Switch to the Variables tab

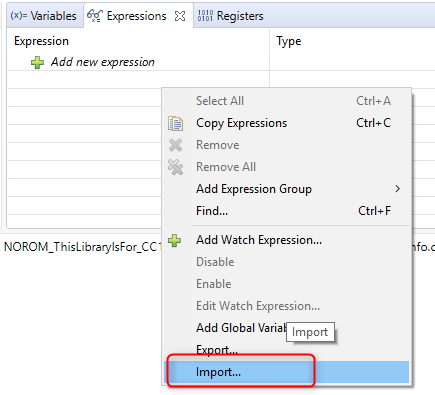point(44,16)
